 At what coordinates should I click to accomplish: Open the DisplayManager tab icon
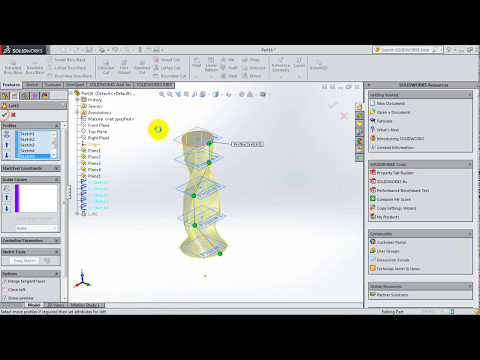[45, 96]
